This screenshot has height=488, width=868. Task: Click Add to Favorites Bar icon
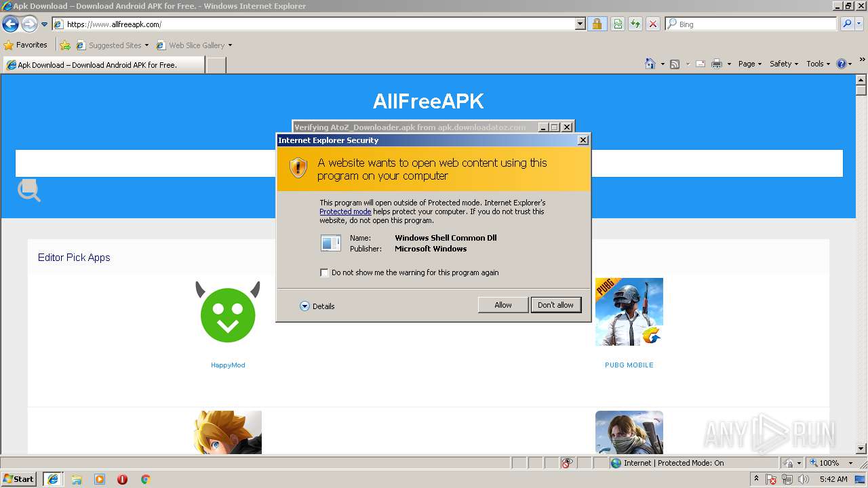coord(65,45)
